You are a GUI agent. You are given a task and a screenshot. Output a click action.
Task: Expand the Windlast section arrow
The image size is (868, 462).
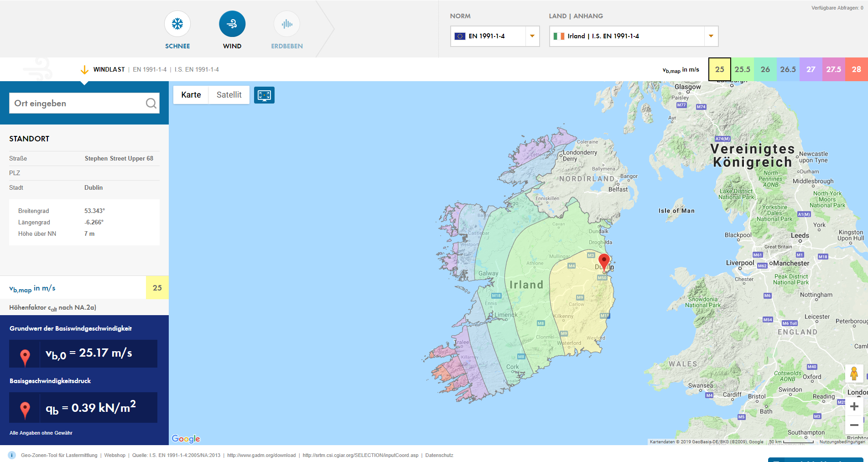coord(84,70)
